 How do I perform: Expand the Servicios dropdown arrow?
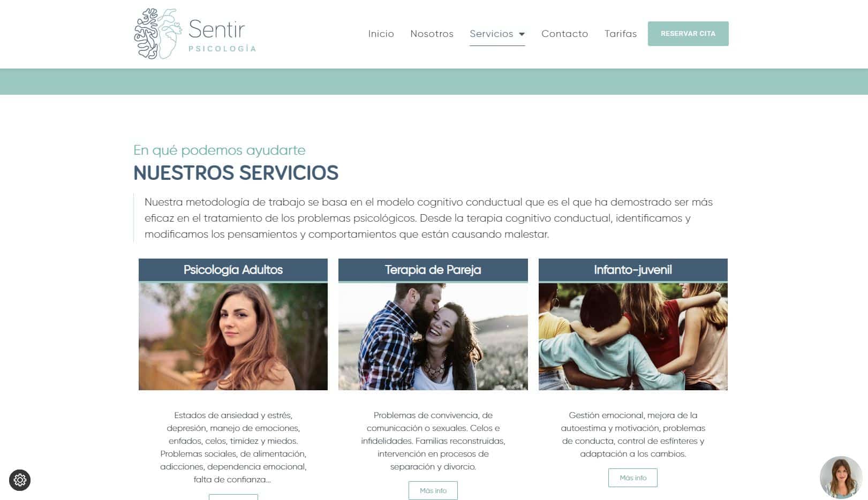coord(522,34)
